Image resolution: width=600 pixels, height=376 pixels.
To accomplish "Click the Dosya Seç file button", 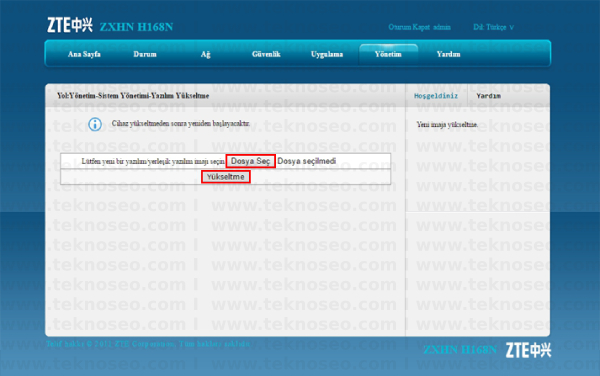I will point(251,161).
